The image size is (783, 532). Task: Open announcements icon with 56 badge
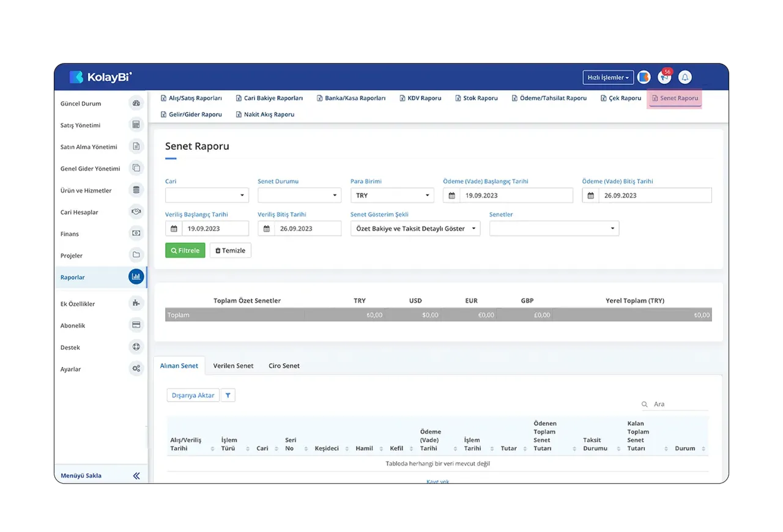664,77
